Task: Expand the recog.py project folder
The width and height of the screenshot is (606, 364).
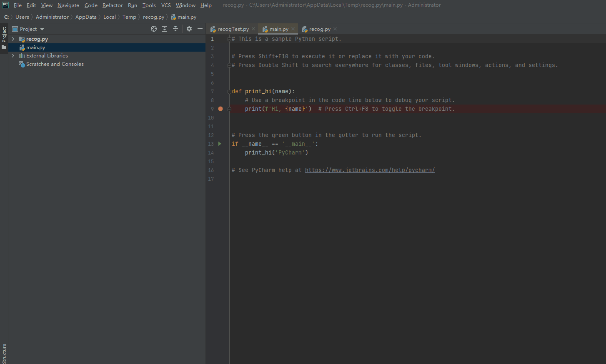Action: point(13,39)
